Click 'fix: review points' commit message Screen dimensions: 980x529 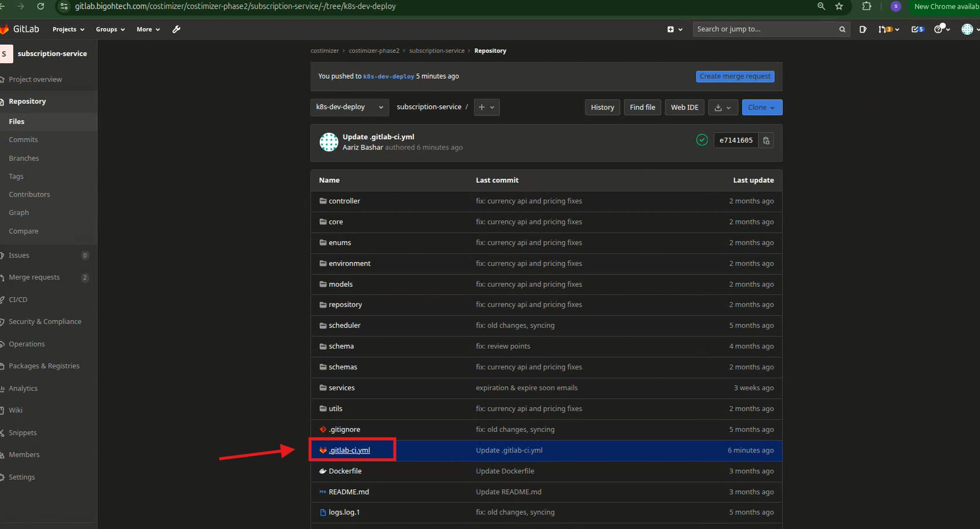click(502, 346)
